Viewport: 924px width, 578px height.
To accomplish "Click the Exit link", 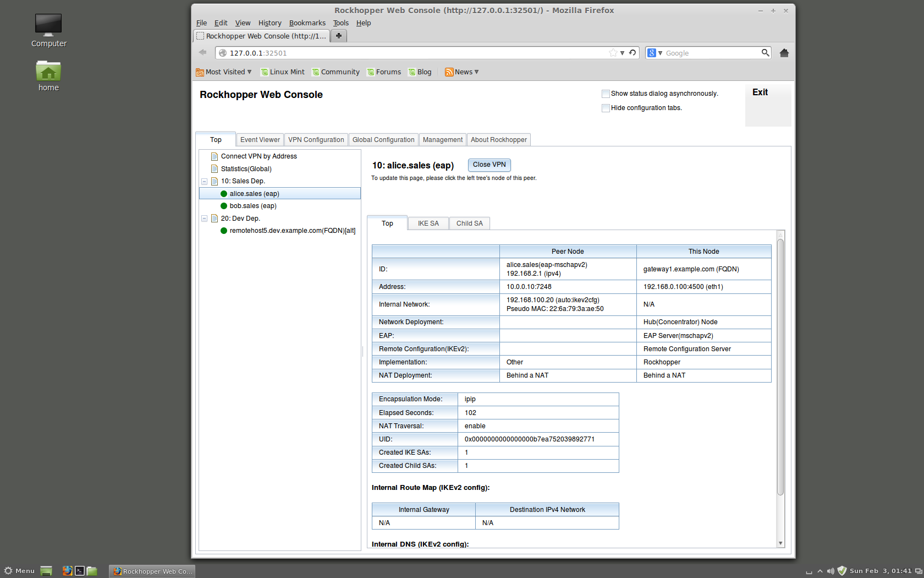I will click(x=760, y=92).
